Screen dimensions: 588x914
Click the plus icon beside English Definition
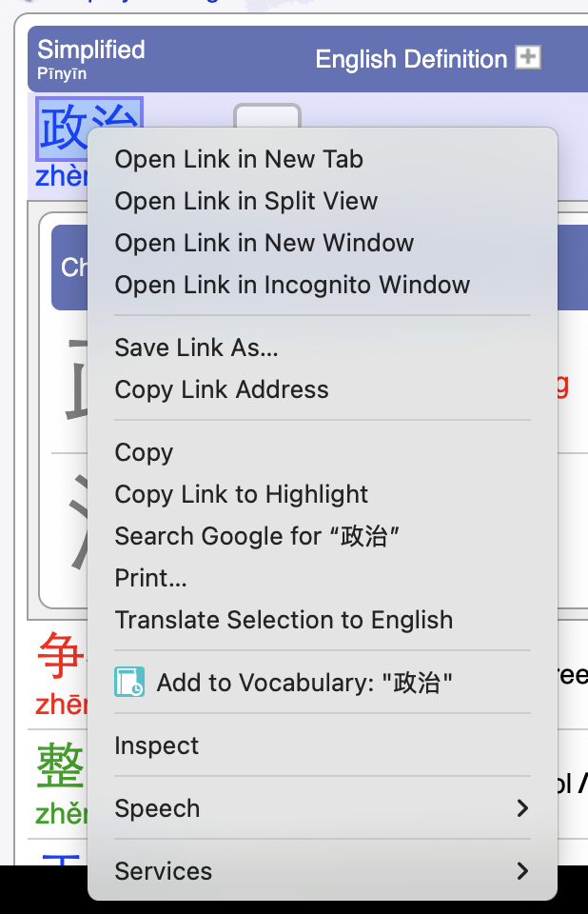(530, 58)
